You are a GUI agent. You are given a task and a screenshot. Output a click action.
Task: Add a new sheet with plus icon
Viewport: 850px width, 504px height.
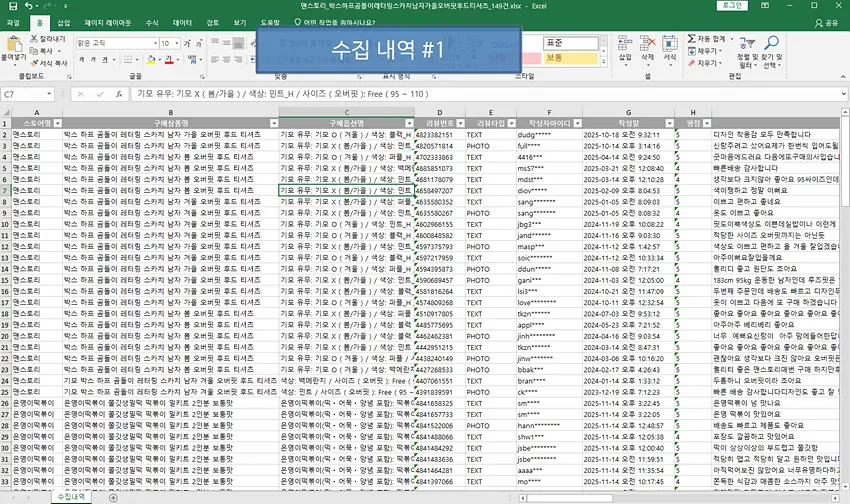(113, 497)
